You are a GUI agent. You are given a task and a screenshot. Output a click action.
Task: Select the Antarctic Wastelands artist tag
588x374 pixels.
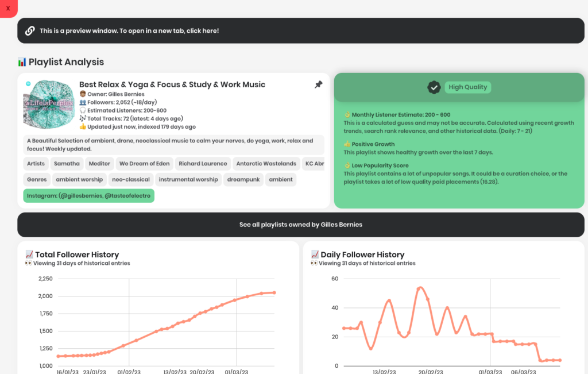[266, 164]
